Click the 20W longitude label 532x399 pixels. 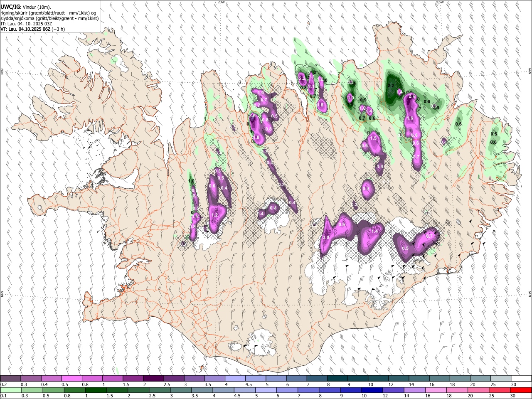pos(222,2)
